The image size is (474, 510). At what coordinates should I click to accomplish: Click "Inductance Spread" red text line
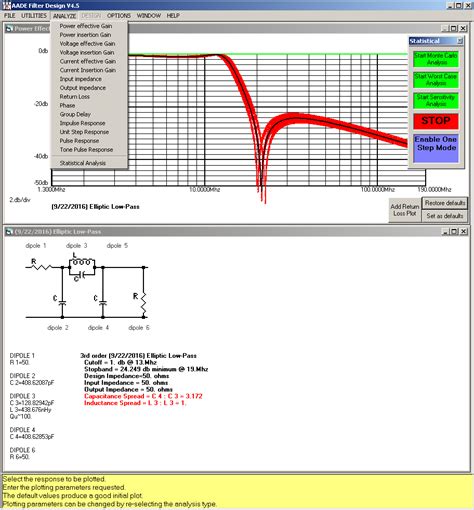(x=135, y=403)
